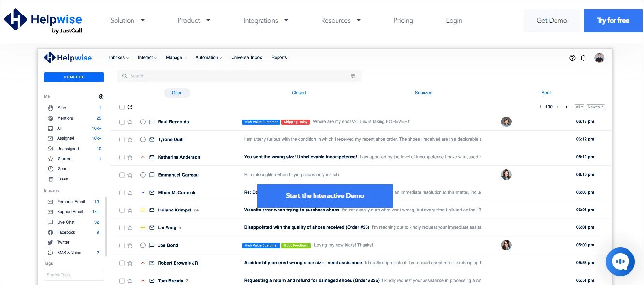The image size is (644, 285).
Task: Check the Raul Reynolds conversation checkbox
Action: pyautogui.click(x=122, y=122)
